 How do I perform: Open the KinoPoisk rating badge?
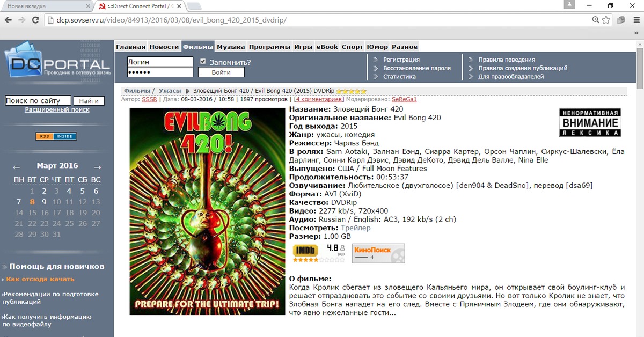378,253
